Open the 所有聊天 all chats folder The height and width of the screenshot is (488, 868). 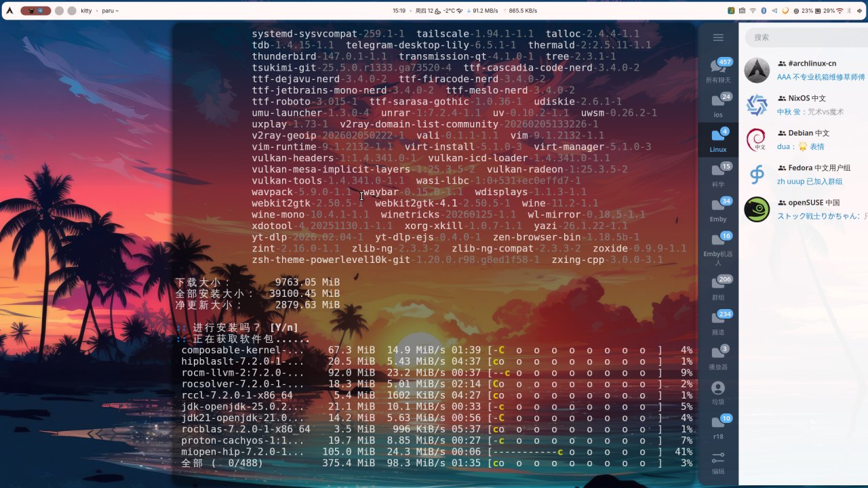pos(718,70)
